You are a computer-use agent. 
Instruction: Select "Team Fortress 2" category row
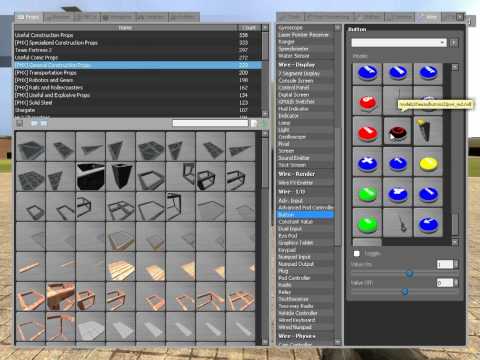point(138,50)
